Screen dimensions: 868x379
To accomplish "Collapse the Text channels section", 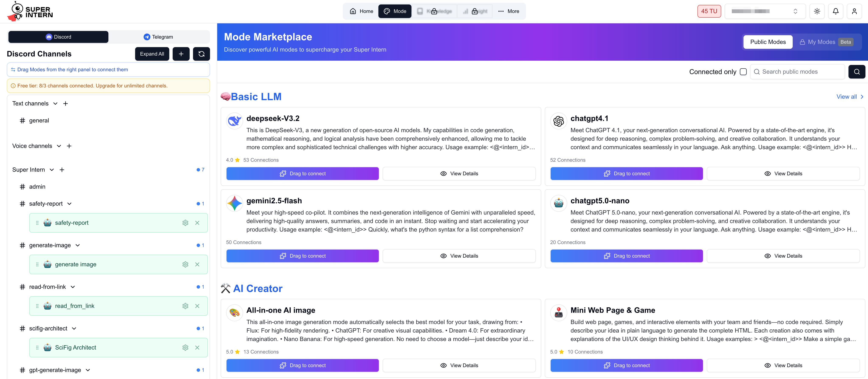I will (x=55, y=104).
